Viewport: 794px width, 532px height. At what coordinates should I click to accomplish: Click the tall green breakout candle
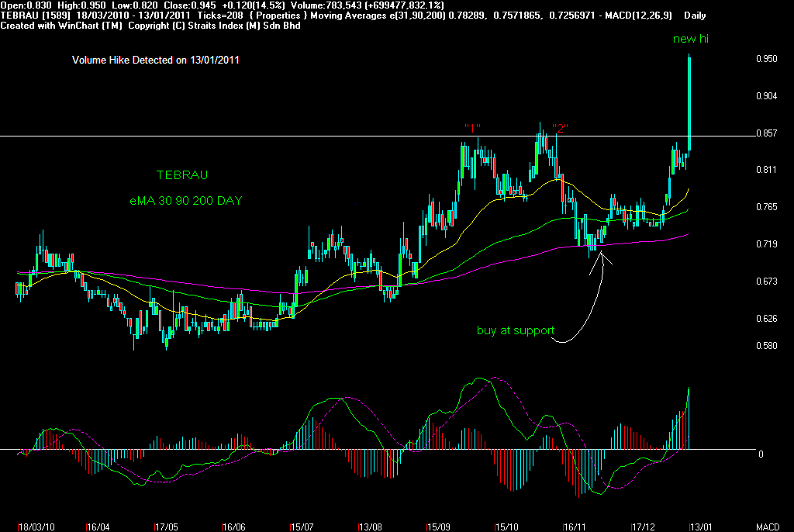[689, 104]
